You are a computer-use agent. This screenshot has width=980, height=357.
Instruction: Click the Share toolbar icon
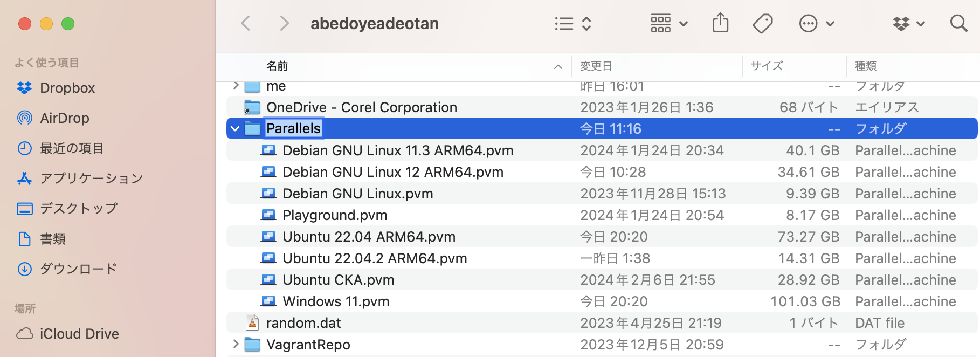click(x=720, y=23)
